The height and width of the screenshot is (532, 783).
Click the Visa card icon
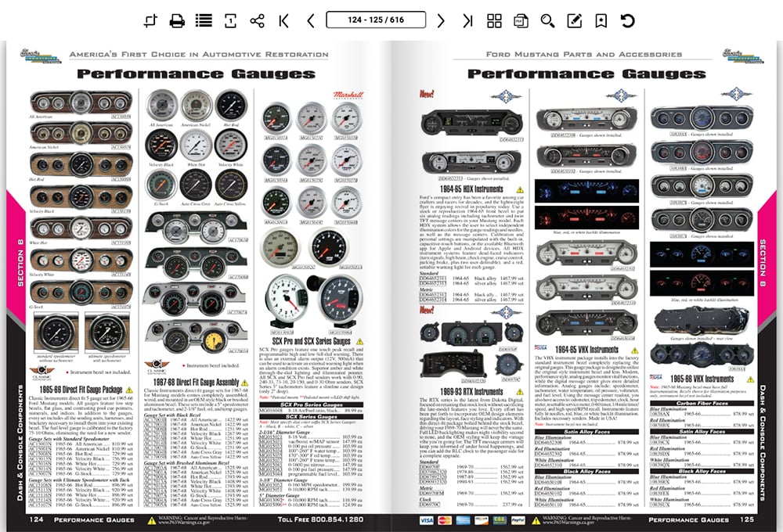click(x=427, y=520)
